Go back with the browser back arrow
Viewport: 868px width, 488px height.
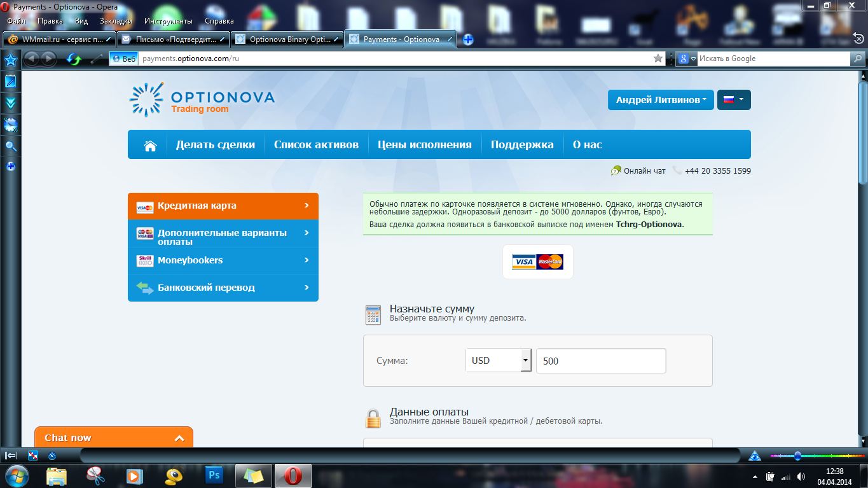coord(32,59)
